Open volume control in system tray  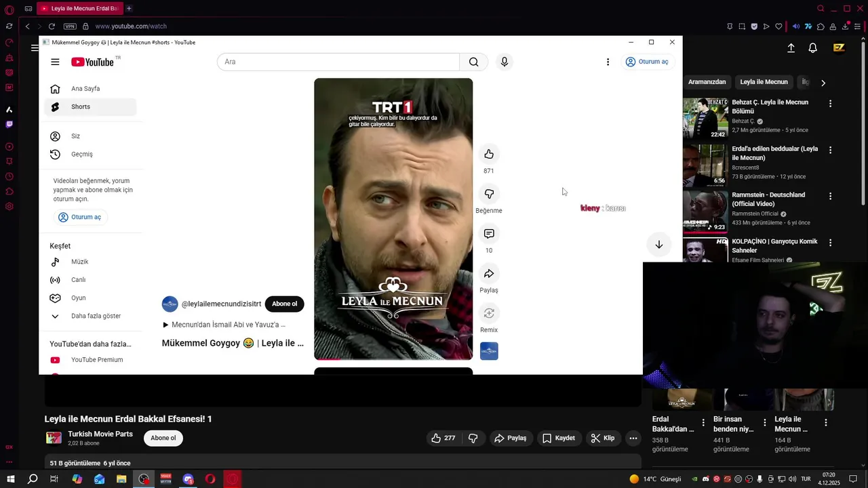pyautogui.click(x=793, y=479)
